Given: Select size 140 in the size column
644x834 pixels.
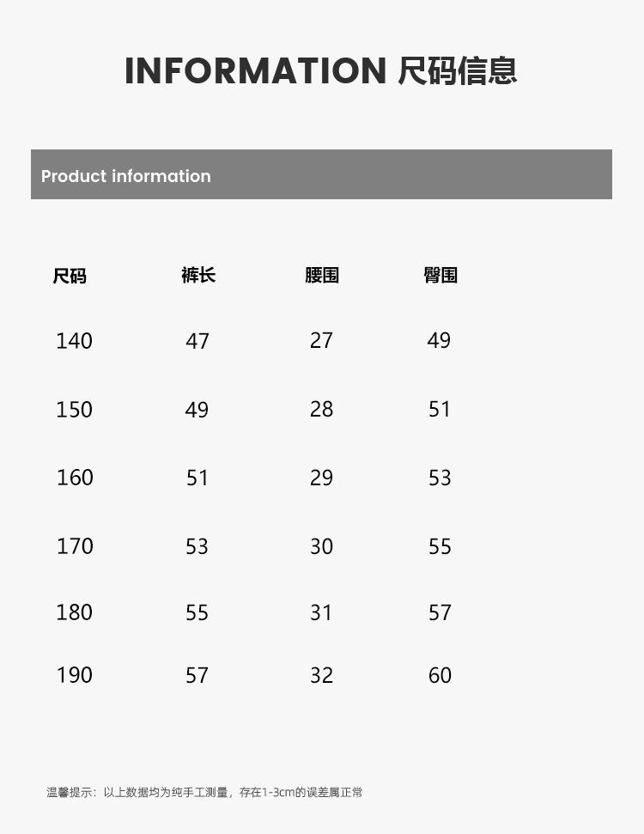Looking at the screenshot, I should (74, 341).
